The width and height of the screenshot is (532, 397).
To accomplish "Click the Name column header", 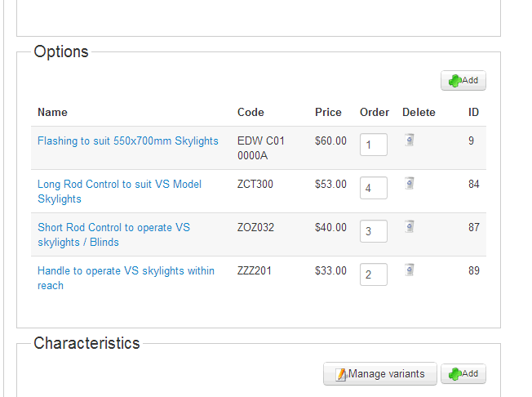I will [52, 112].
